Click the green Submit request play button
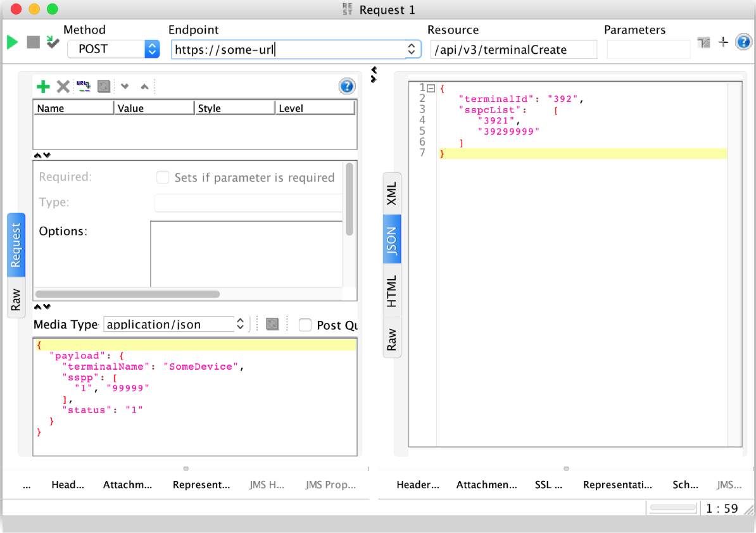 [x=13, y=42]
